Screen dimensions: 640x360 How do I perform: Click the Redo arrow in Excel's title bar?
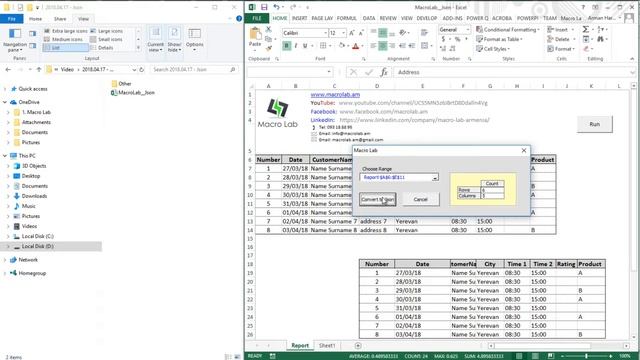(293, 7)
